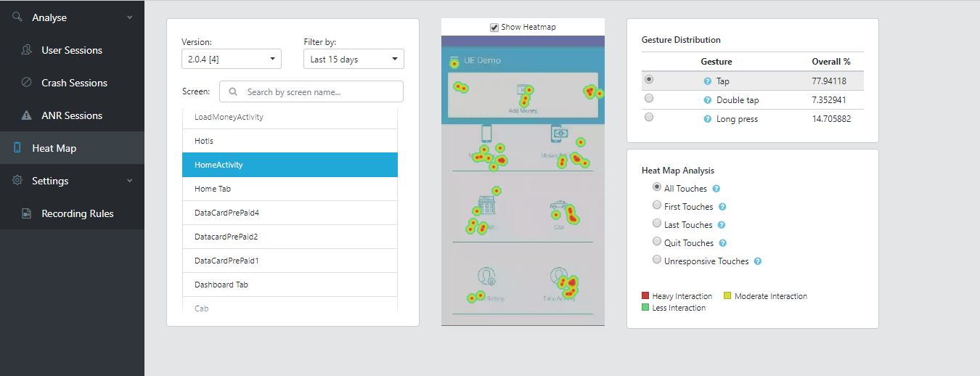Click yellow Moderate Interaction legend swatch
The height and width of the screenshot is (376, 980).
click(727, 296)
